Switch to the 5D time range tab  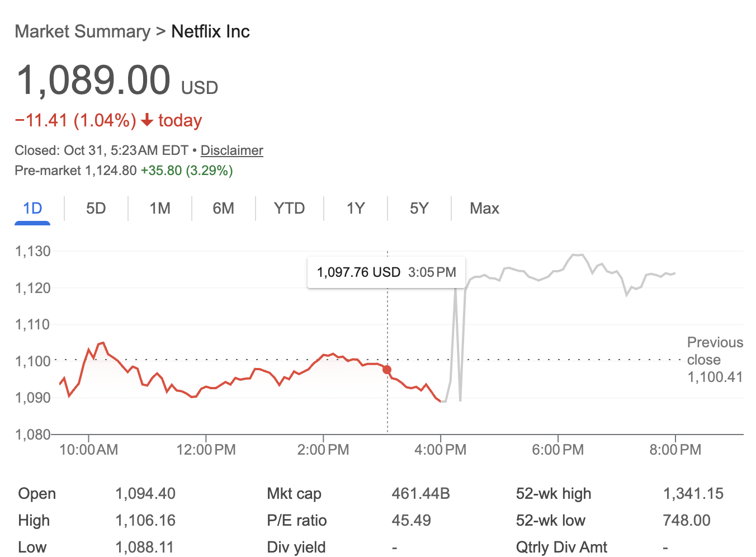(x=95, y=208)
